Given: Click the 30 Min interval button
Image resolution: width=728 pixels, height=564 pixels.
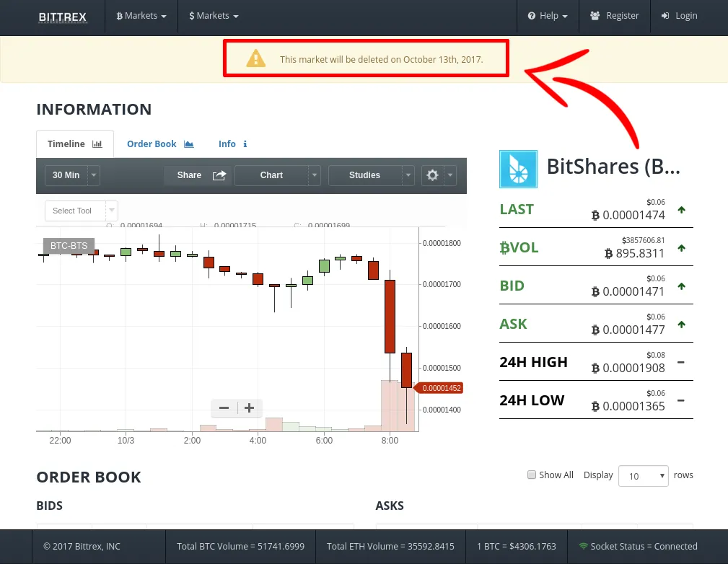Looking at the screenshot, I should click(x=66, y=175).
